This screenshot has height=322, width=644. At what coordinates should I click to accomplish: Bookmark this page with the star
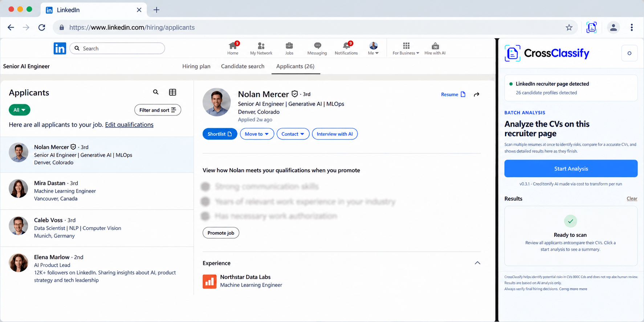(569, 27)
